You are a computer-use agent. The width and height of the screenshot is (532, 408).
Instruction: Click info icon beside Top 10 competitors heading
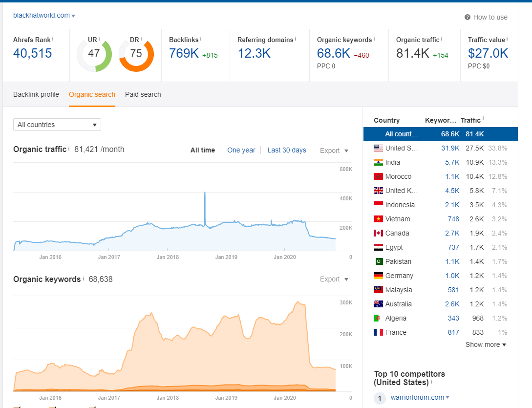(431, 382)
